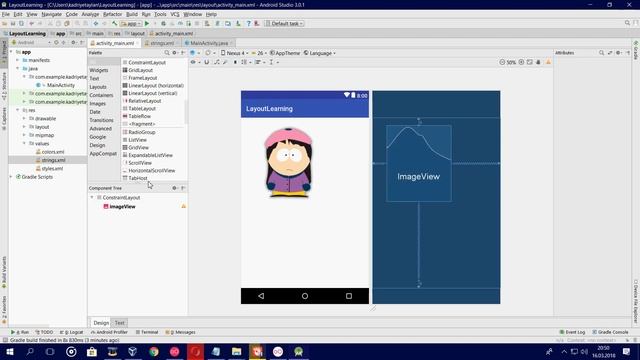Switch to the MainActivity.java tab
640x360 pixels.
pos(209,43)
